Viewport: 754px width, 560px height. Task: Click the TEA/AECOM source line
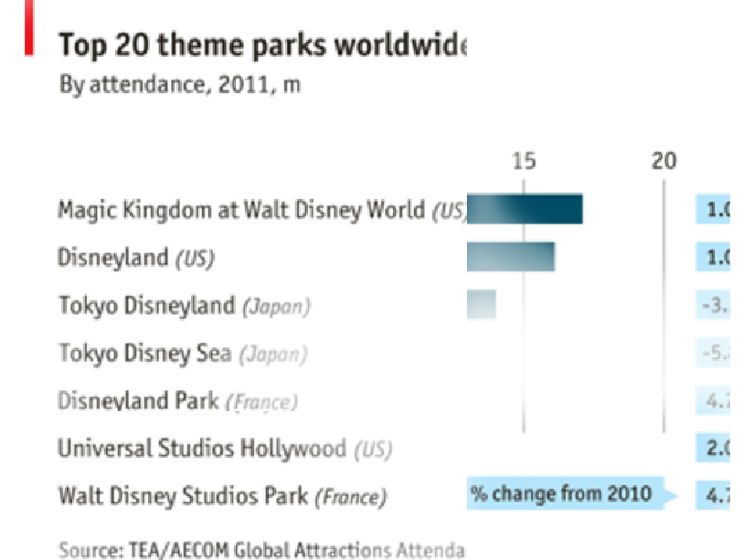pyautogui.click(x=261, y=549)
